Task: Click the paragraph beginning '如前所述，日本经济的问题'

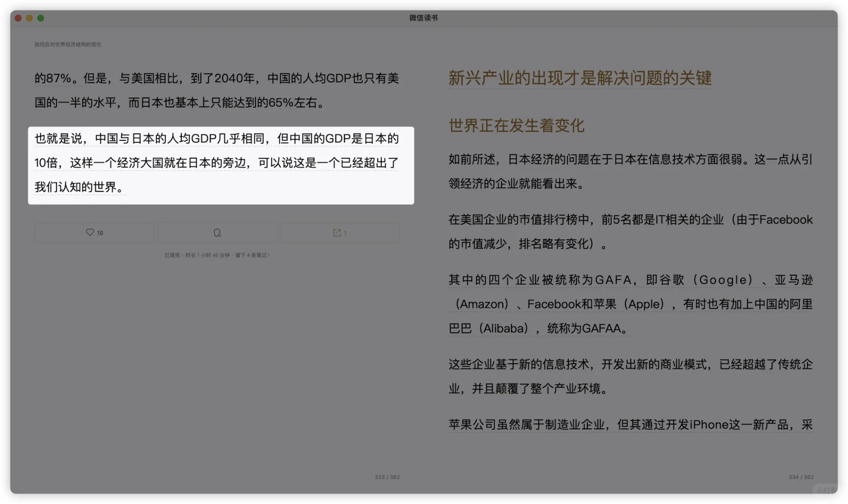Action: click(x=631, y=171)
